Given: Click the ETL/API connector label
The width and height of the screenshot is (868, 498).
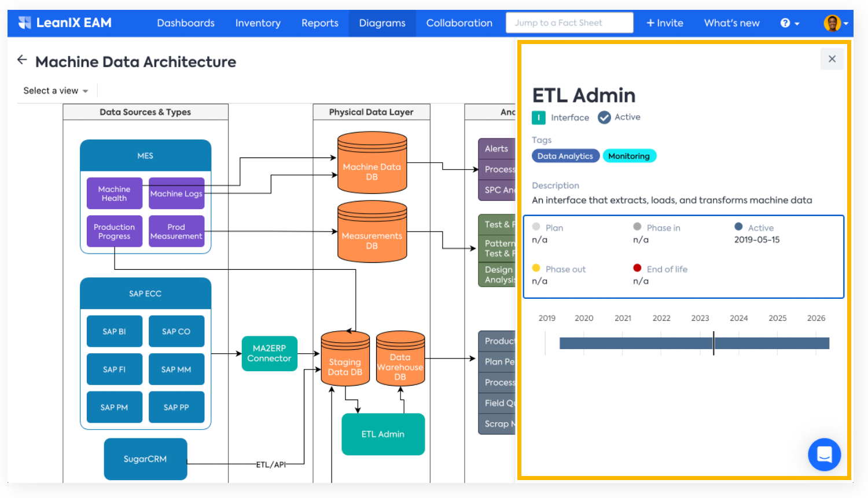Looking at the screenshot, I should click(x=271, y=464).
